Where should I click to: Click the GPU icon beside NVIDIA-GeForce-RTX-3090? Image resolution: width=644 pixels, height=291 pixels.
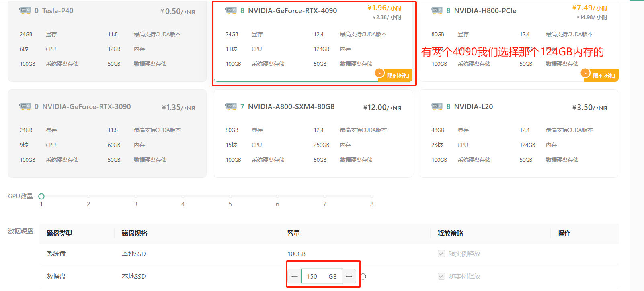pos(25,106)
